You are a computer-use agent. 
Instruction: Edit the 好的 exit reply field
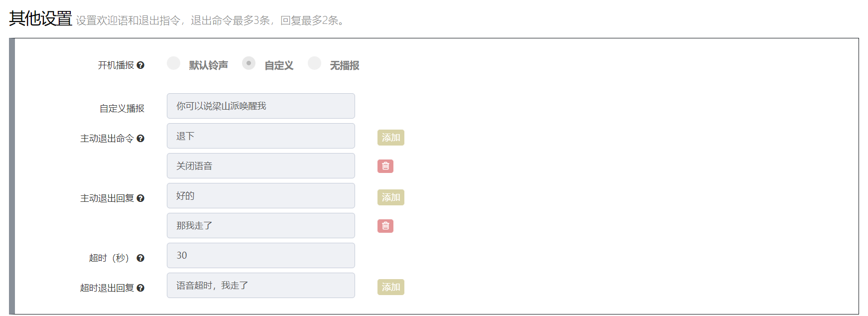pos(260,196)
